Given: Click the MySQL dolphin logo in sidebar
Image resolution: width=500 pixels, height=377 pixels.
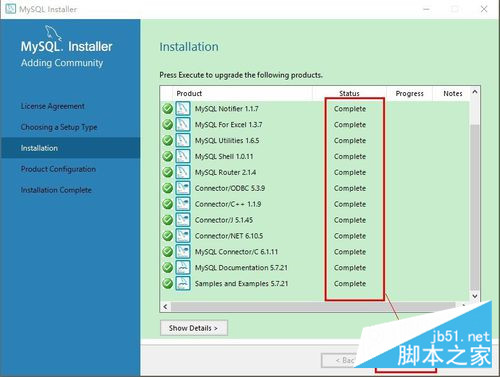Looking at the screenshot, I should pos(53,33).
